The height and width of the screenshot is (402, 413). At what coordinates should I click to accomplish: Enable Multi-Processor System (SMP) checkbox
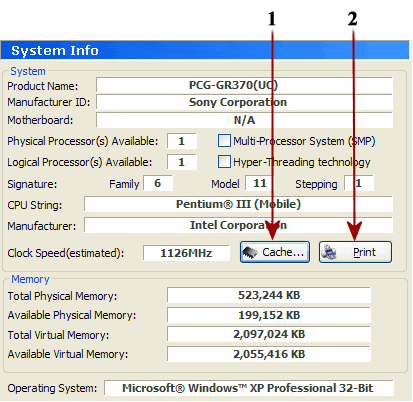click(x=224, y=141)
